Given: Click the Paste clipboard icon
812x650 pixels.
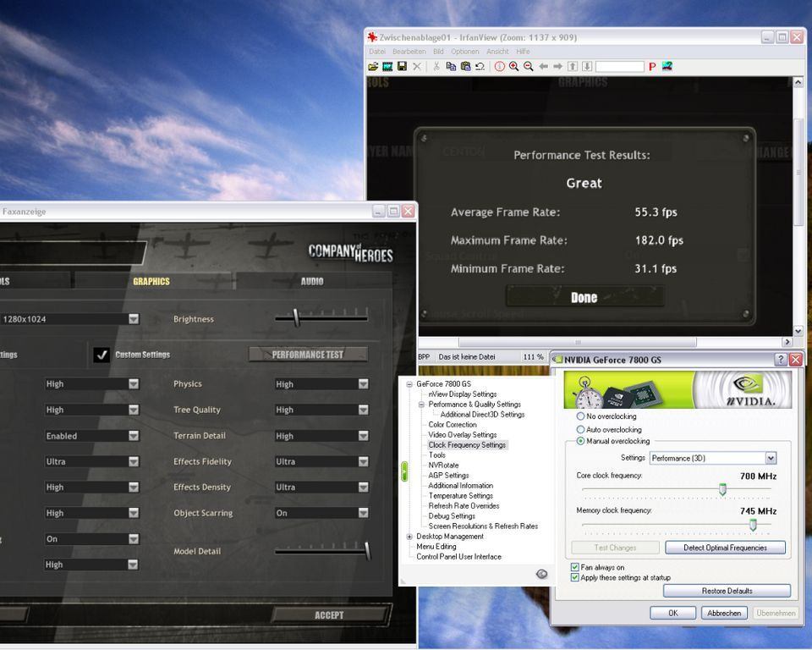Looking at the screenshot, I should [465, 66].
